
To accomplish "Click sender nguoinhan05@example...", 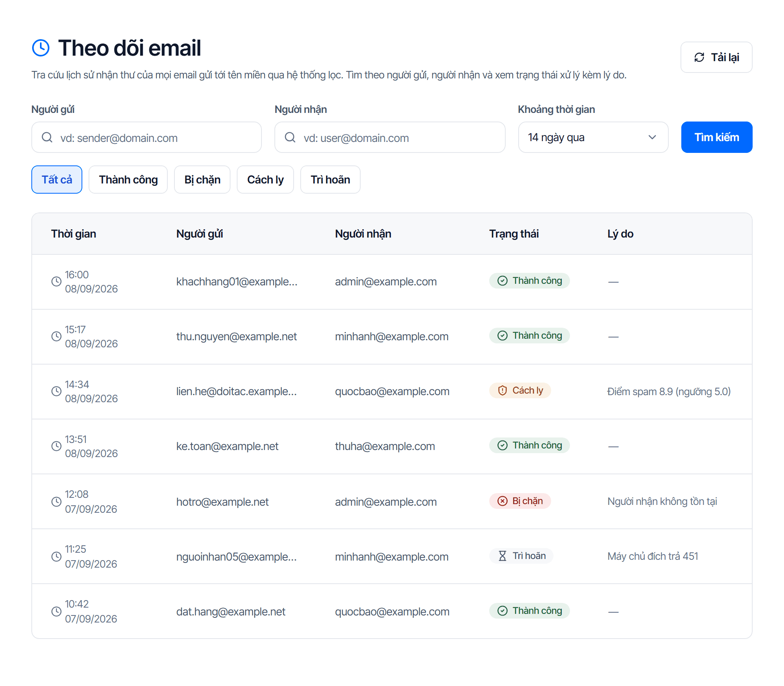I will [x=236, y=557].
